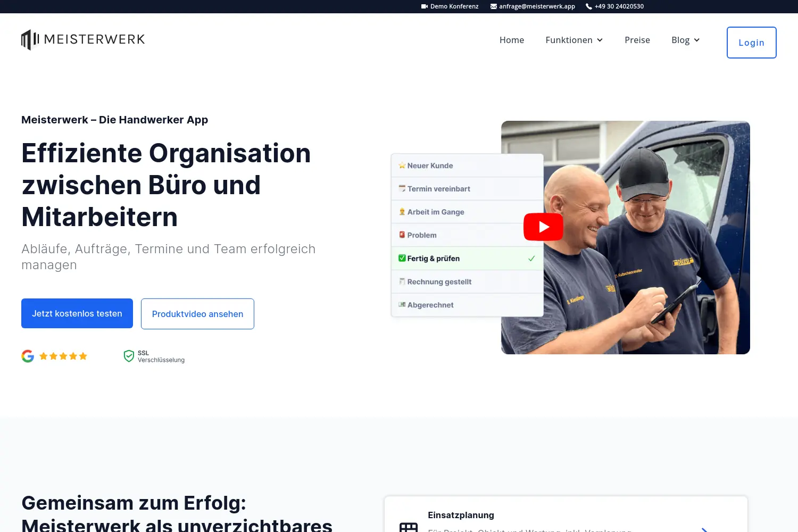
Task: Go to Home menu item
Action: click(x=512, y=40)
